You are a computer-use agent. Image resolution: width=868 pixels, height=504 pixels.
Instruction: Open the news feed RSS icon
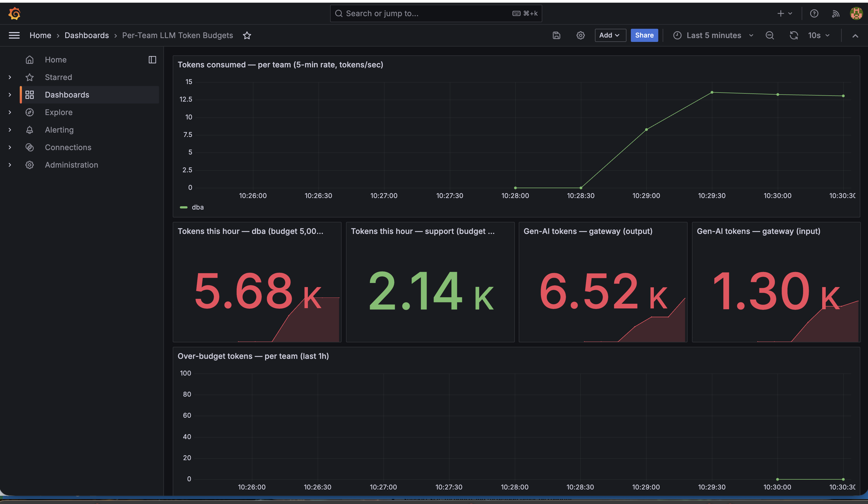835,13
